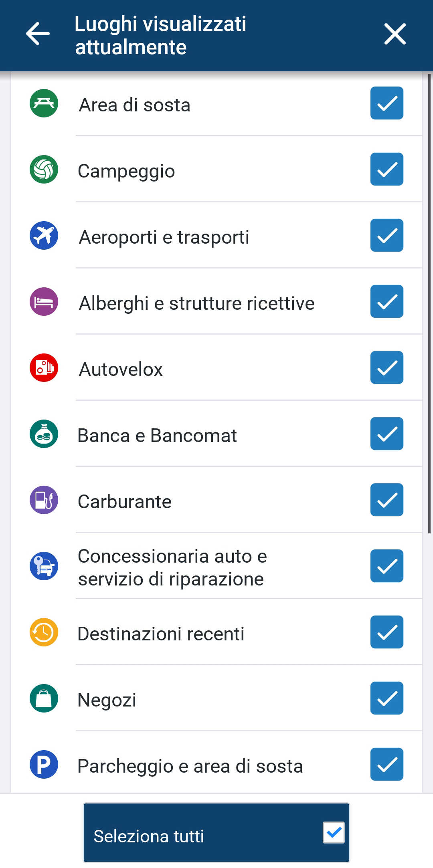Tap the money bag Banca icon
Image resolution: width=433 pixels, height=868 pixels.
point(44,434)
